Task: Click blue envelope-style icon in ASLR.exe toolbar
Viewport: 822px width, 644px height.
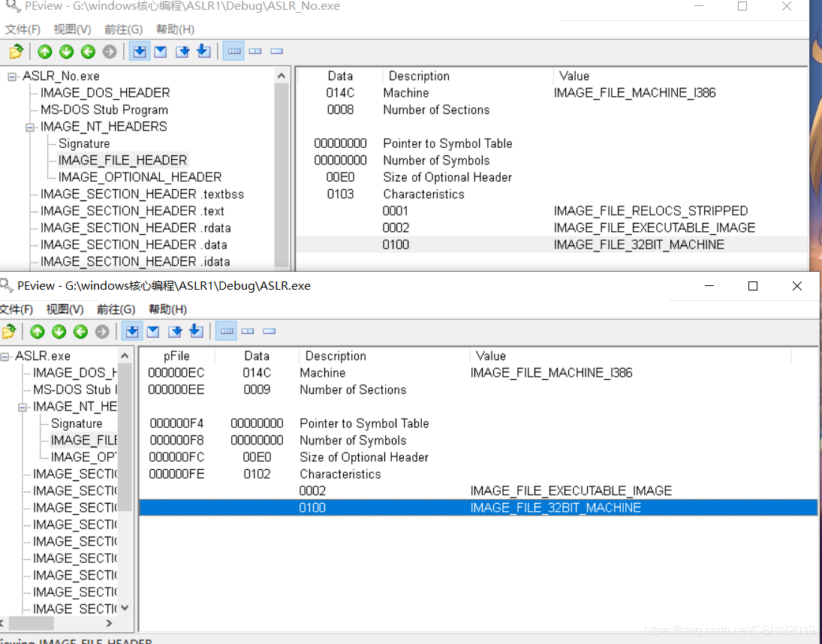Action: pos(153,331)
